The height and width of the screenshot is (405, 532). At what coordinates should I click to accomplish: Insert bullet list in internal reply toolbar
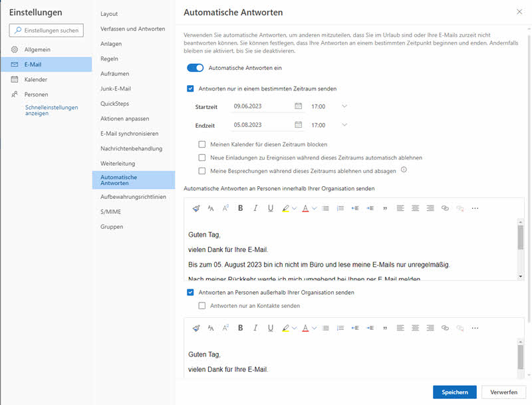[325, 208]
